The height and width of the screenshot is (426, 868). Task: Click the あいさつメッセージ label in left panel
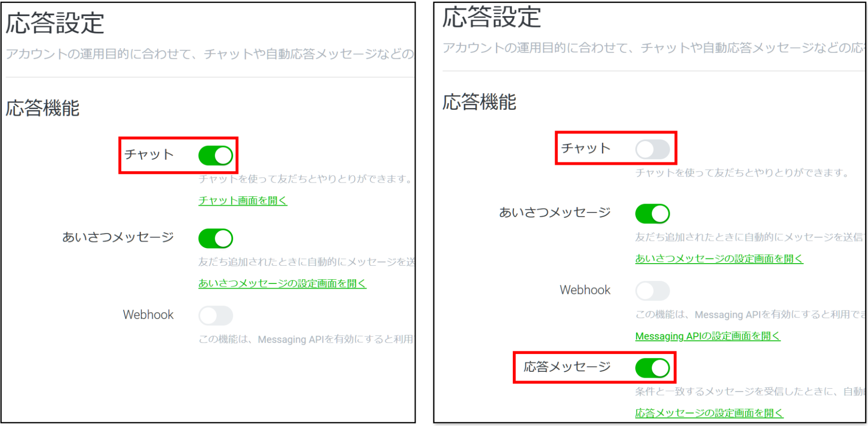point(118,237)
